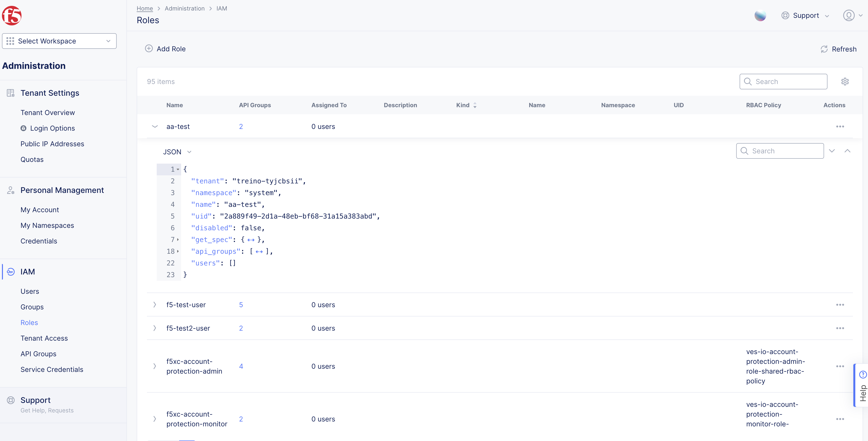
Task: Expand the collapsed get_spec object on line 7
Action: 251,239
